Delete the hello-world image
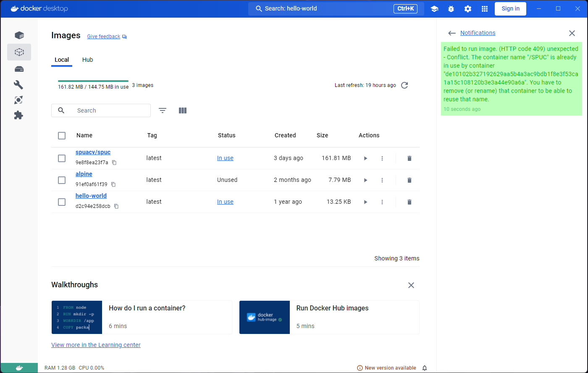This screenshot has width=588, height=373. point(409,202)
